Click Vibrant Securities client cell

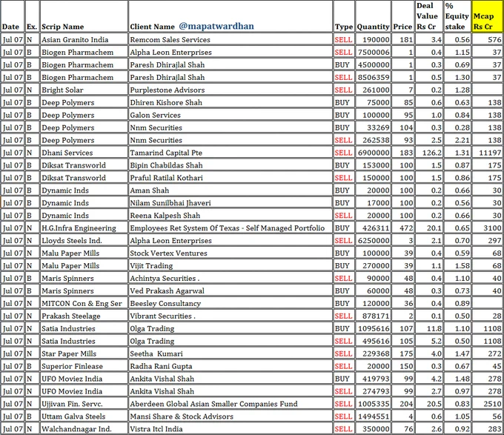tap(231, 316)
